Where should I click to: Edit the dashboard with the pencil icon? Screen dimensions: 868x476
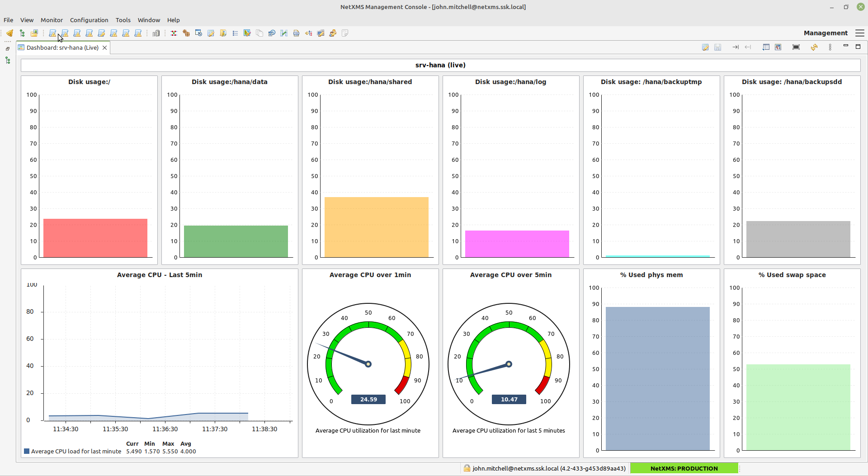point(706,47)
